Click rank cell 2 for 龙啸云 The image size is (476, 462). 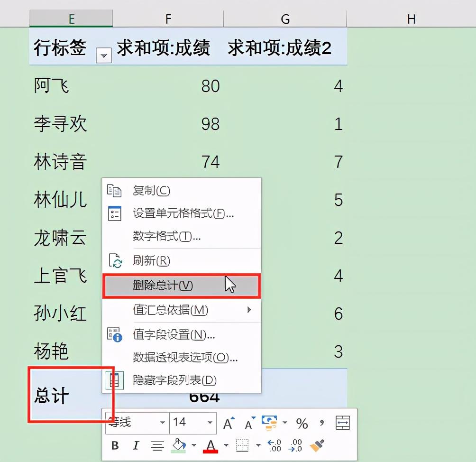tap(339, 238)
